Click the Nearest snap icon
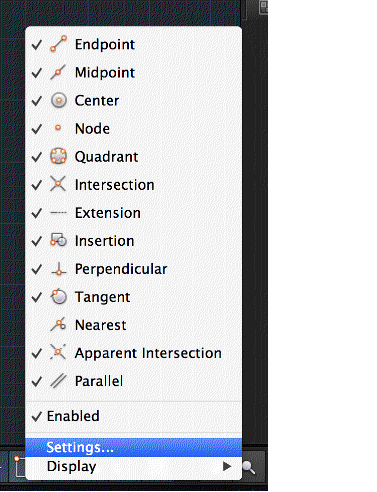Image resolution: width=377 pixels, height=492 pixels. pos(58,324)
